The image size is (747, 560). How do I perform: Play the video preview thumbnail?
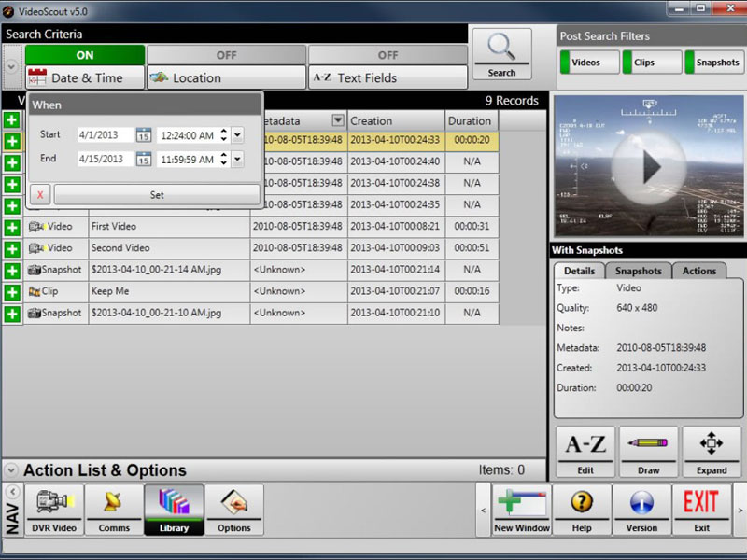click(650, 167)
